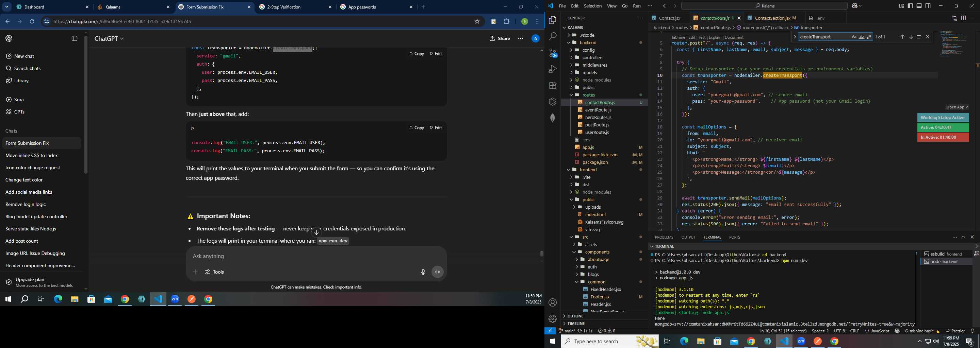Open Tools button in ChatGPT input

[x=215, y=272]
